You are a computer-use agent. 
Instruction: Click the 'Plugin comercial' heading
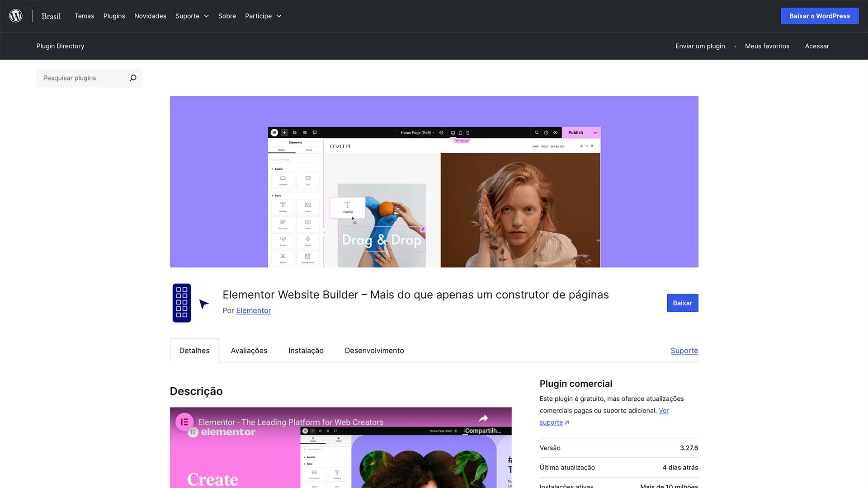point(576,384)
